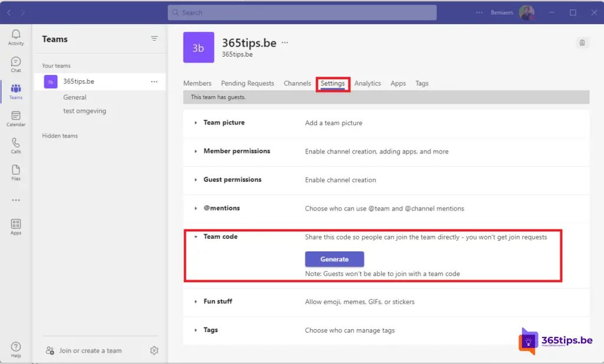Click the Teams panel heading
Viewport: 604px width, 364px height.
(x=55, y=39)
